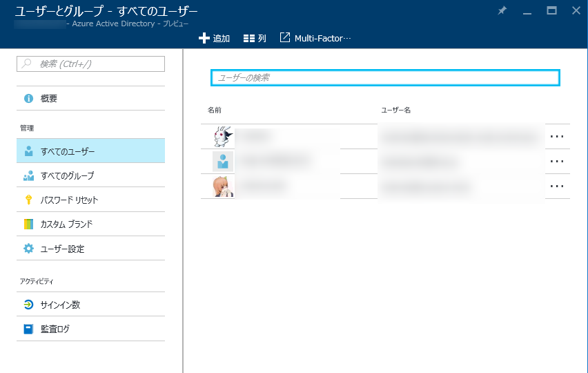Image resolution: width=588 pixels, height=373 pixels.
Task: Open the 列 columns grid icon
Action: coord(249,38)
